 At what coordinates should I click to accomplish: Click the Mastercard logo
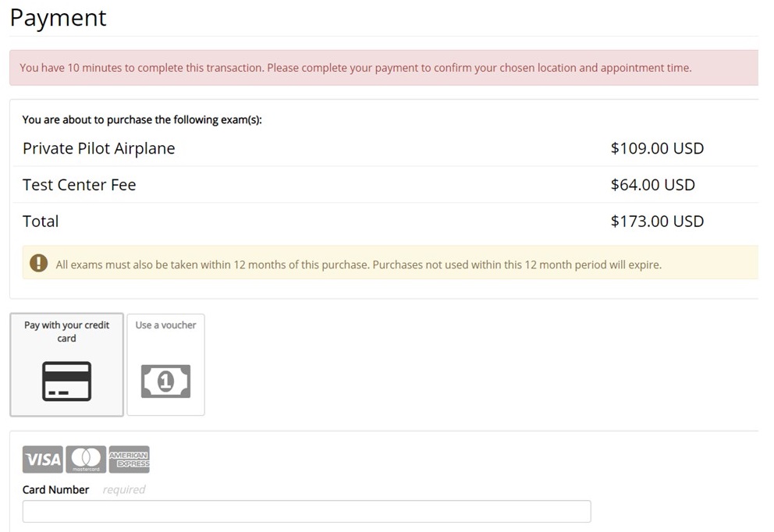[x=86, y=460]
